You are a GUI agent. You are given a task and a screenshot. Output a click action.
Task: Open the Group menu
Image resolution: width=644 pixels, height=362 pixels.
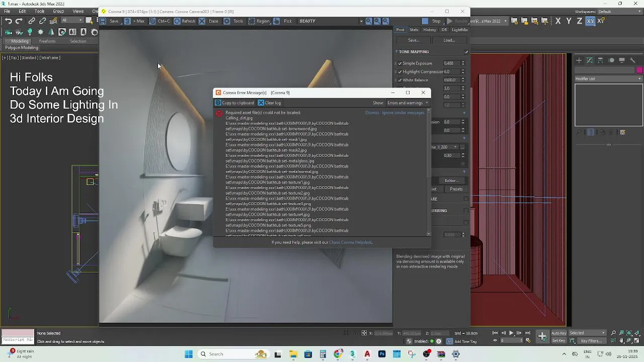tap(58, 11)
